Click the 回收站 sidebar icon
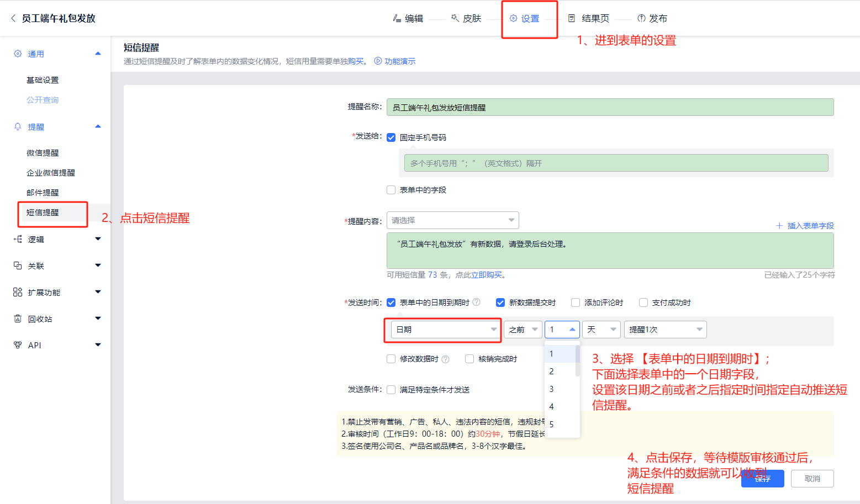Viewport: 860px width, 504px height. point(18,319)
